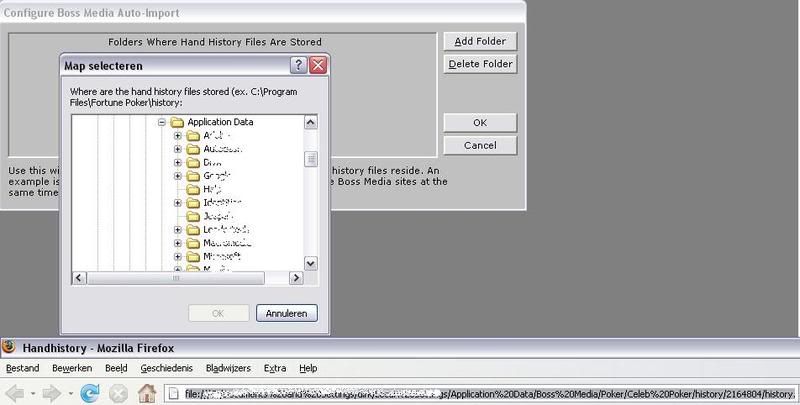
Task: Collapse the Application Data tree node
Action: point(162,122)
